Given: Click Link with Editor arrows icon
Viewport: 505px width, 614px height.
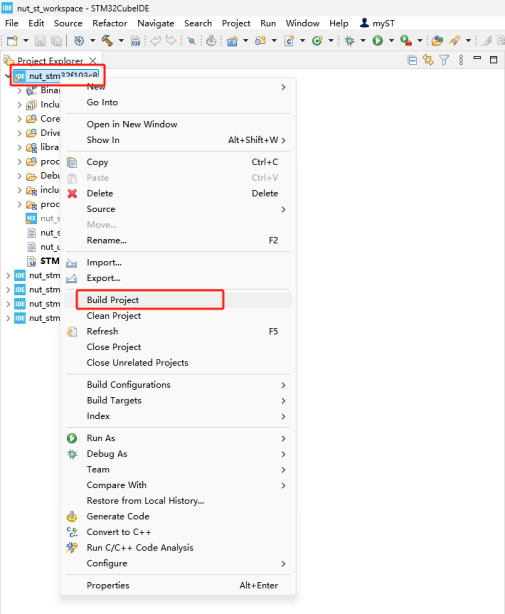Looking at the screenshot, I should point(428,60).
